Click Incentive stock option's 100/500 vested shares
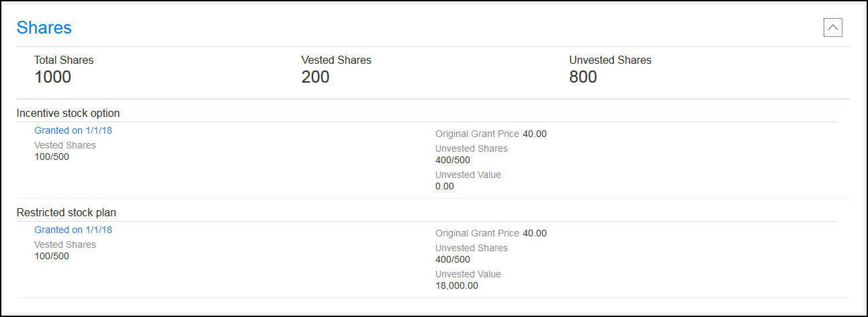This screenshot has height=317, width=868. click(x=51, y=156)
